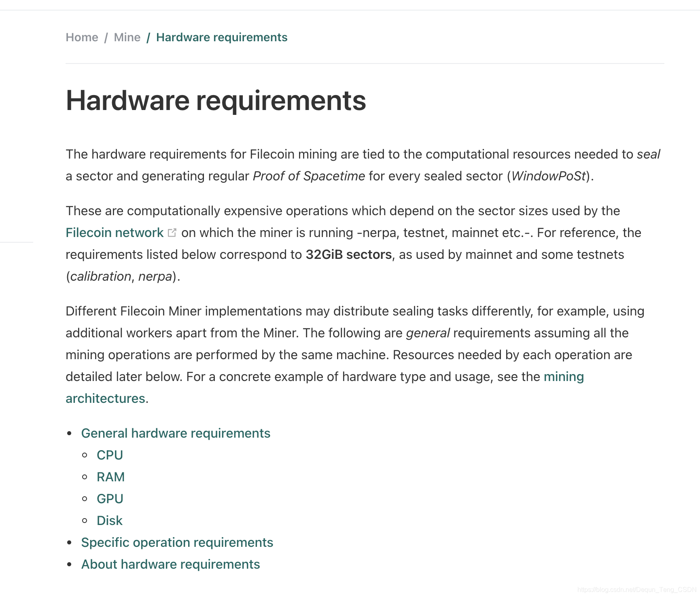Click the Hardware requirements breadcrumb

click(x=222, y=37)
